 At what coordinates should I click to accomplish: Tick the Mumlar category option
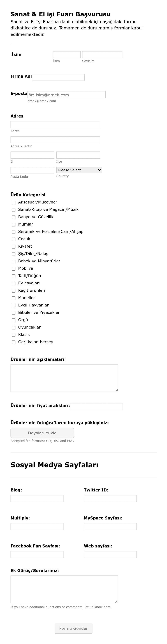13,224
